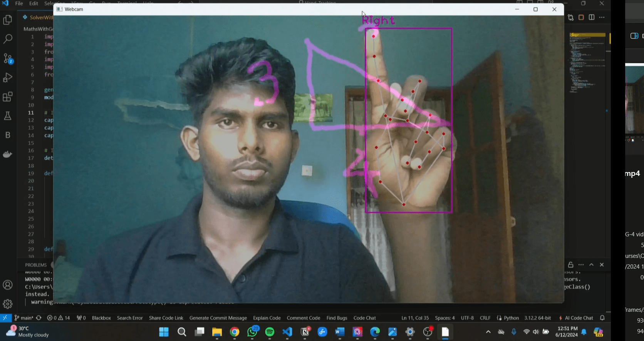This screenshot has width=644, height=341.
Task: Open editor More Actions ellipsis
Action: [x=602, y=17]
